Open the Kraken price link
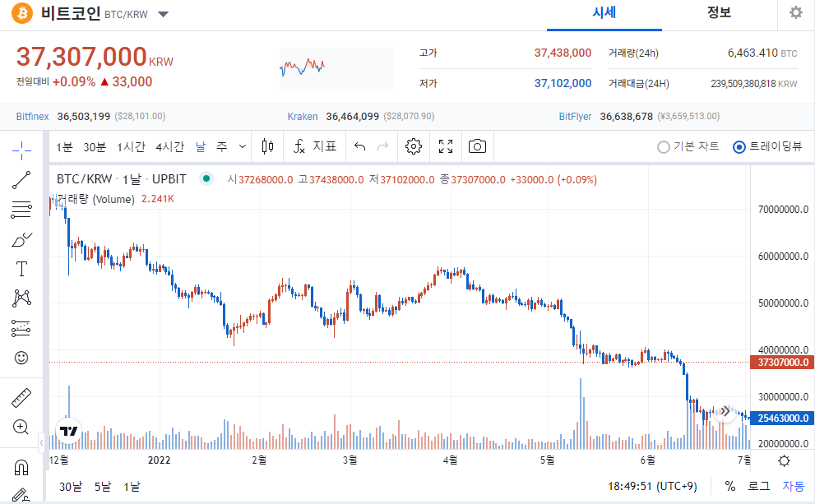This screenshot has width=815, height=504. coord(303,117)
